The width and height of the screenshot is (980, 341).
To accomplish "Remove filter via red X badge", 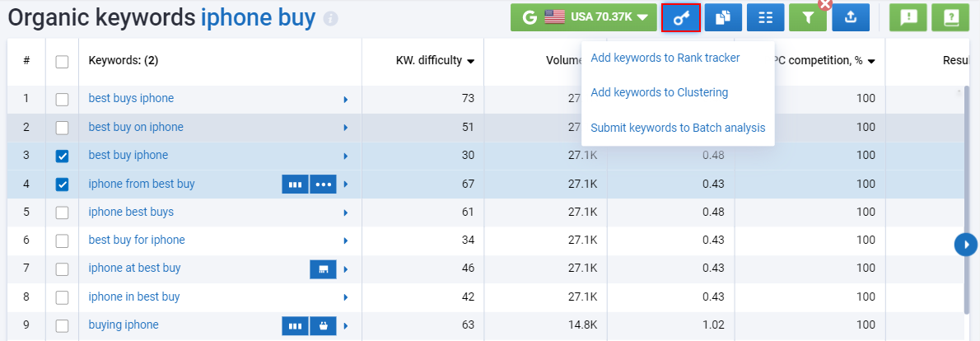I will click(825, 4).
